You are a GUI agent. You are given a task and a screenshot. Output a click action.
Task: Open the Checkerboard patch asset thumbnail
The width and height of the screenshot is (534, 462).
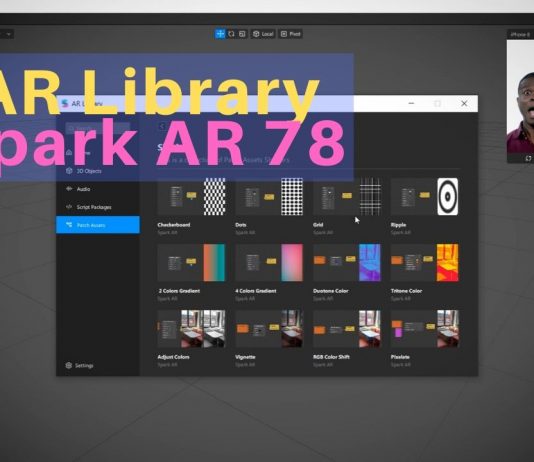[191, 196]
